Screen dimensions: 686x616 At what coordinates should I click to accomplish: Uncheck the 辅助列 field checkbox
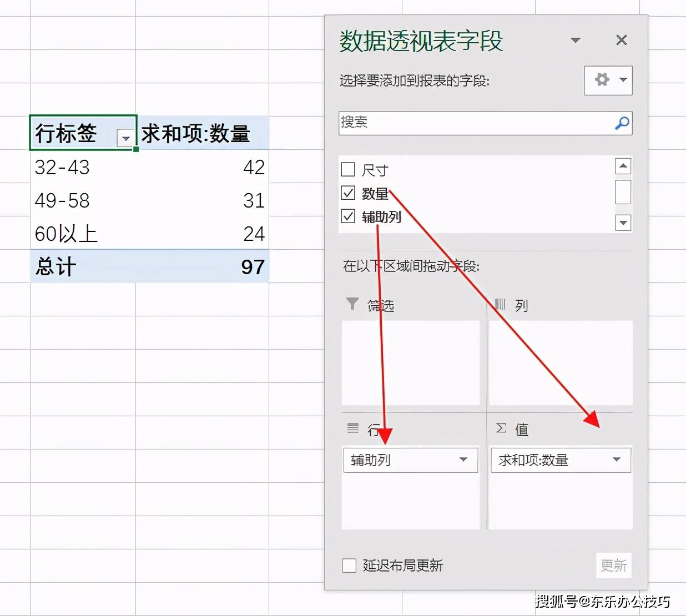(x=348, y=216)
